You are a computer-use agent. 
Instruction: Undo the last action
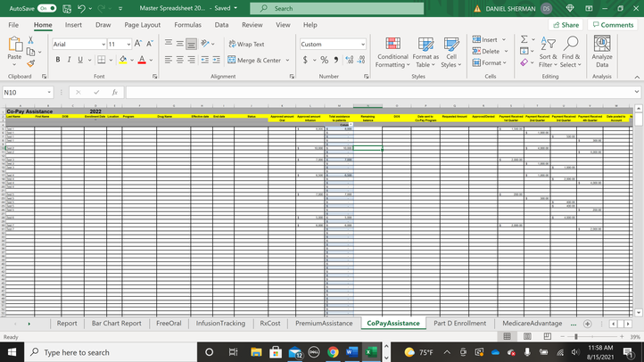[81, 8]
